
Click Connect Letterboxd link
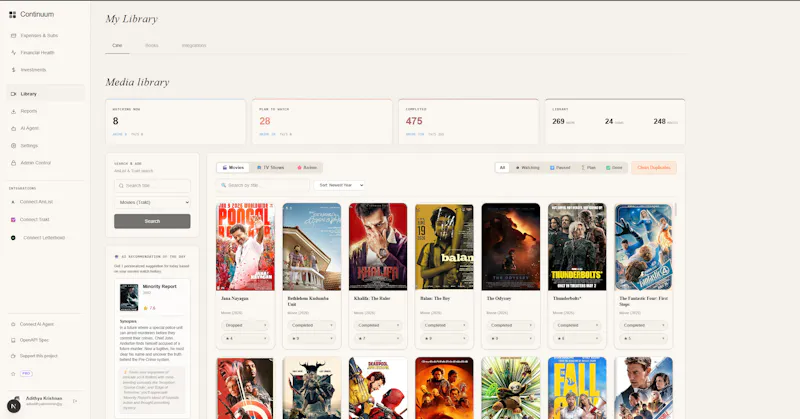(44, 238)
